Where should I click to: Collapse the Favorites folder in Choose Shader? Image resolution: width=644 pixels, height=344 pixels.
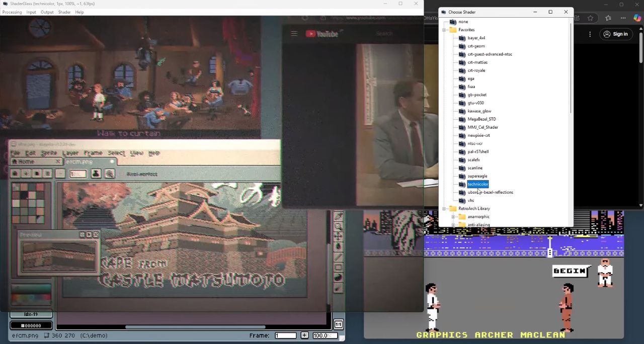coord(444,30)
